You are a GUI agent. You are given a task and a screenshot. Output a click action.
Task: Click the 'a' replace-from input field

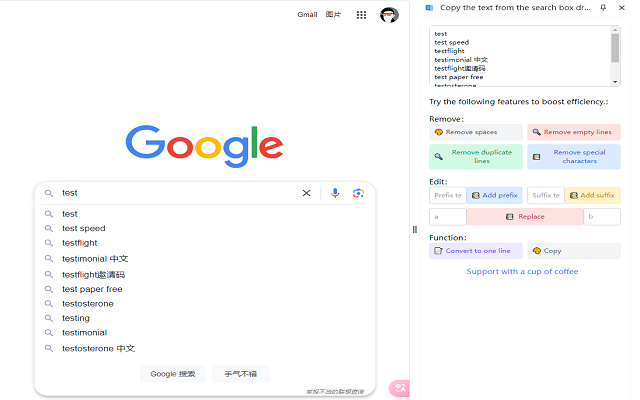point(448,217)
